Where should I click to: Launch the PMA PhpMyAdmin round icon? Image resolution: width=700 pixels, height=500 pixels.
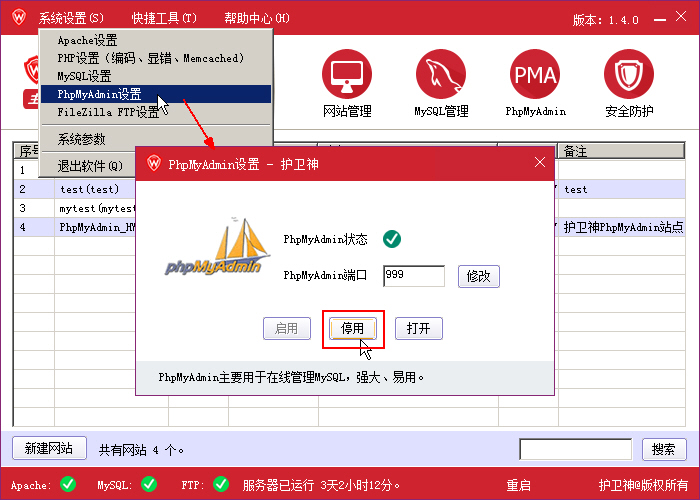(535, 74)
